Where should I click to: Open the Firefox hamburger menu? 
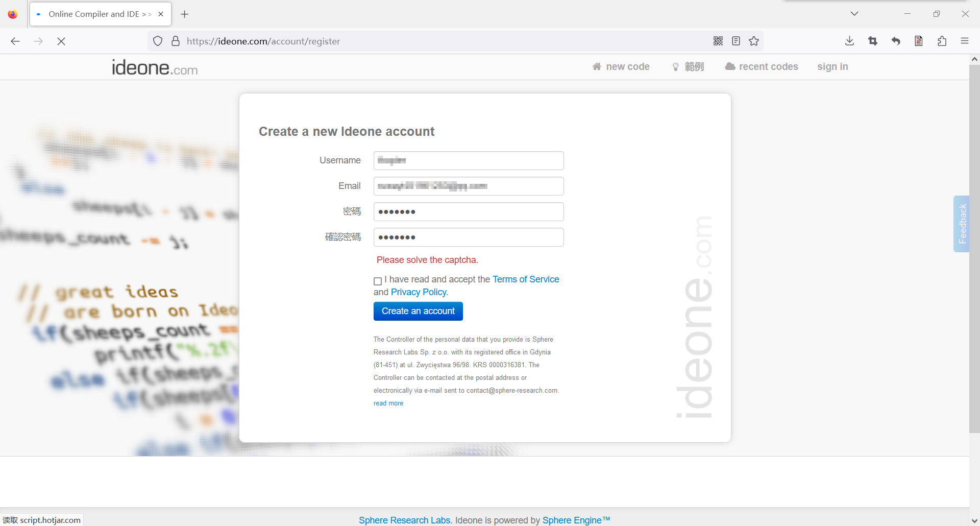tap(965, 41)
